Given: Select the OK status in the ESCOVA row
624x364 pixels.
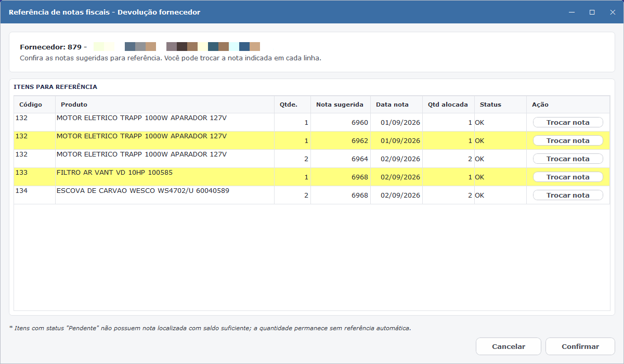Looking at the screenshot, I should point(500,196).
